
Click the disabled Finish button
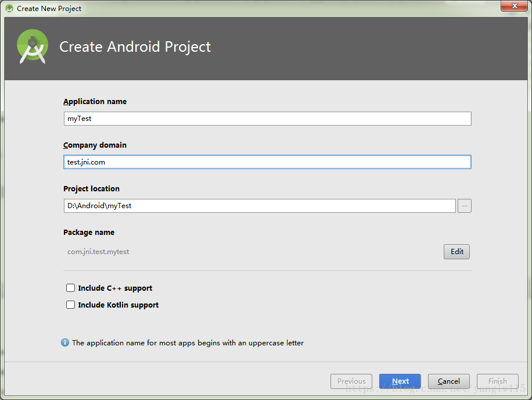tap(497, 381)
